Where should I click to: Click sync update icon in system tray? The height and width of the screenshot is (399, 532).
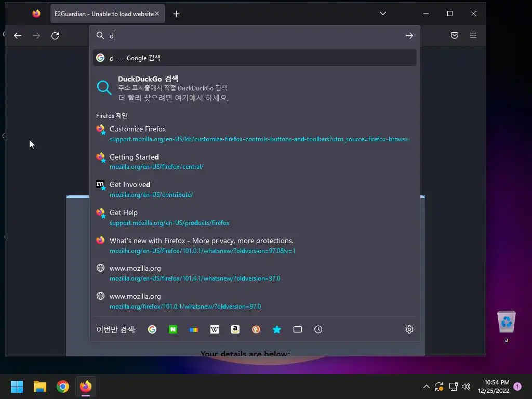coord(439,387)
